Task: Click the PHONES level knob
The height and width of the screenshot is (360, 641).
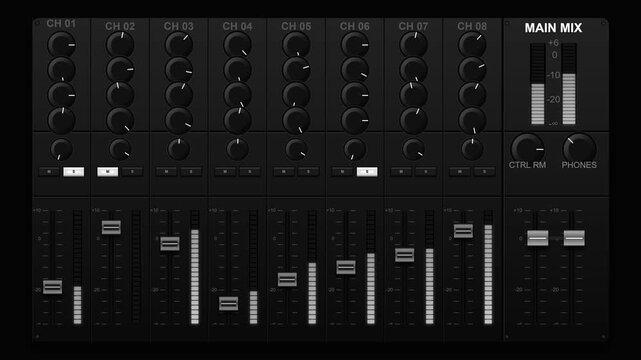Action: pos(579,149)
